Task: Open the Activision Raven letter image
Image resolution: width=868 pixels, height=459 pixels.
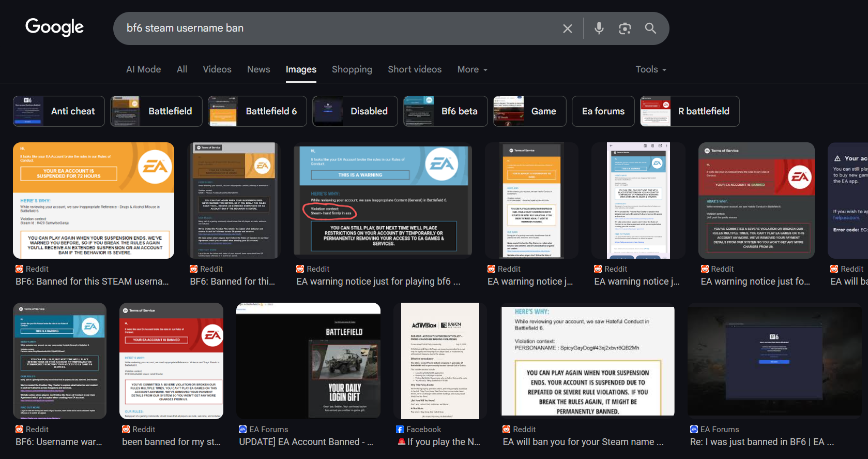Action: pos(439,361)
